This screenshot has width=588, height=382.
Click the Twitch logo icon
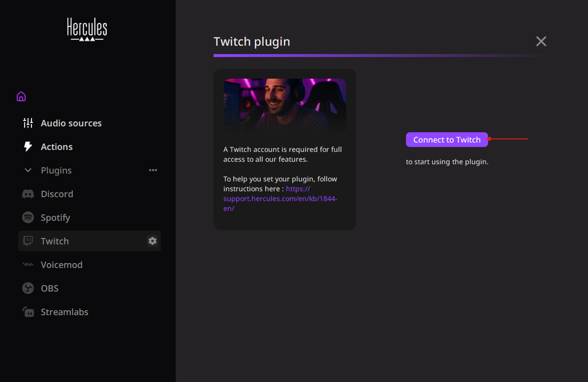[x=28, y=241]
